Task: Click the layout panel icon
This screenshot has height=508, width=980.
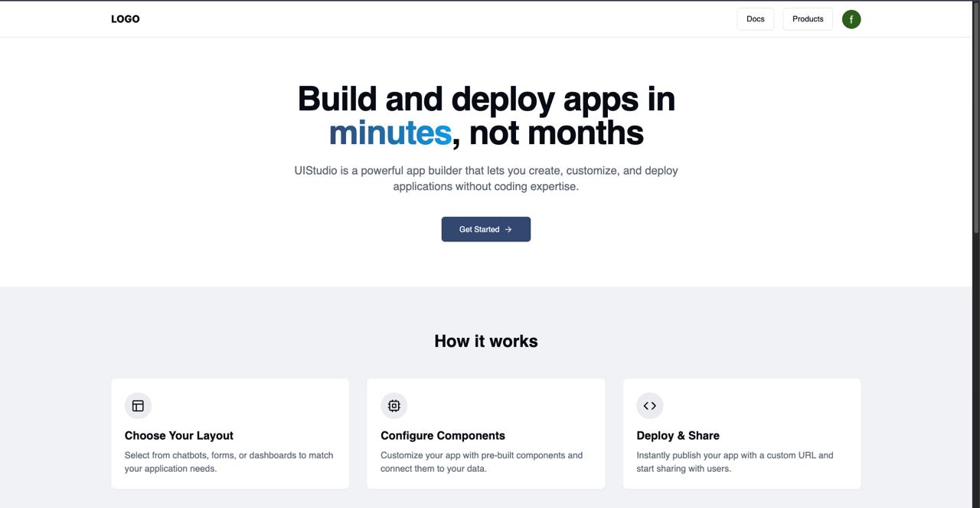Action: pos(138,405)
